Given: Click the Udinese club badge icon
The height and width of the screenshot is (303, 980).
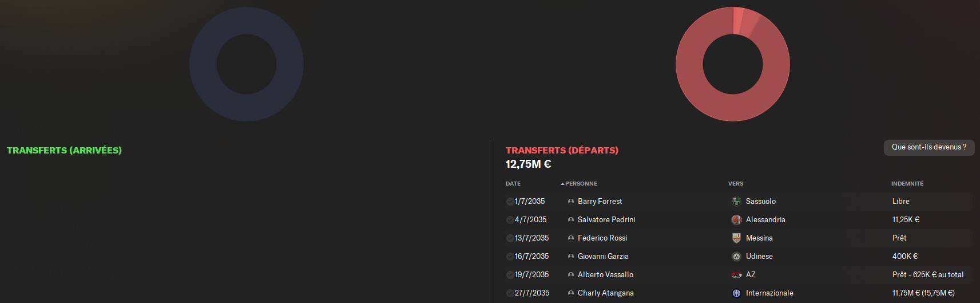Looking at the screenshot, I should pyautogui.click(x=736, y=256).
